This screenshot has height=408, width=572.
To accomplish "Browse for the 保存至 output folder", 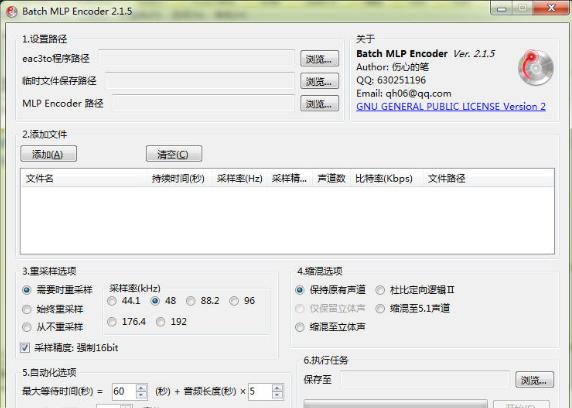I will (x=534, y=380).
